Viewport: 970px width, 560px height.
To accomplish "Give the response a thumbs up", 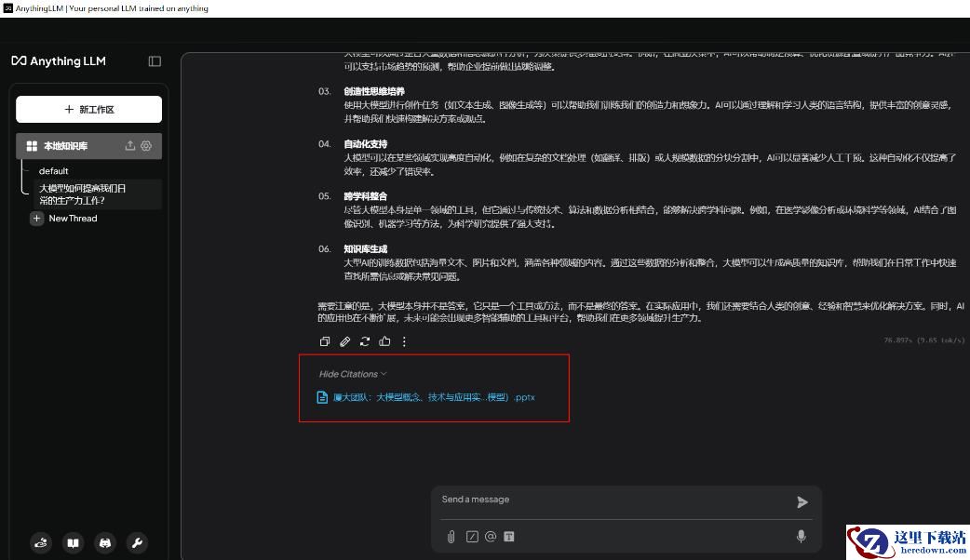I will pos(384,341).
